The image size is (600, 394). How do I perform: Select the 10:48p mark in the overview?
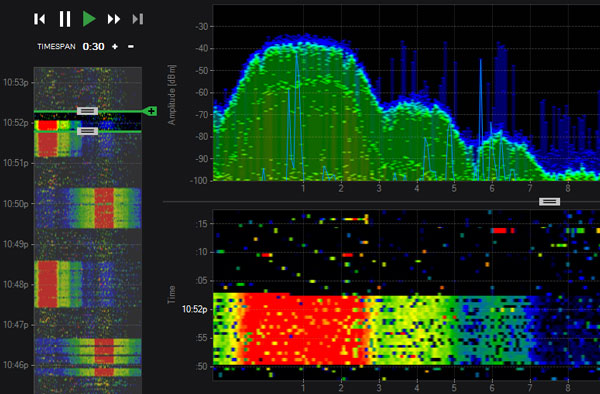click(16, 285)
